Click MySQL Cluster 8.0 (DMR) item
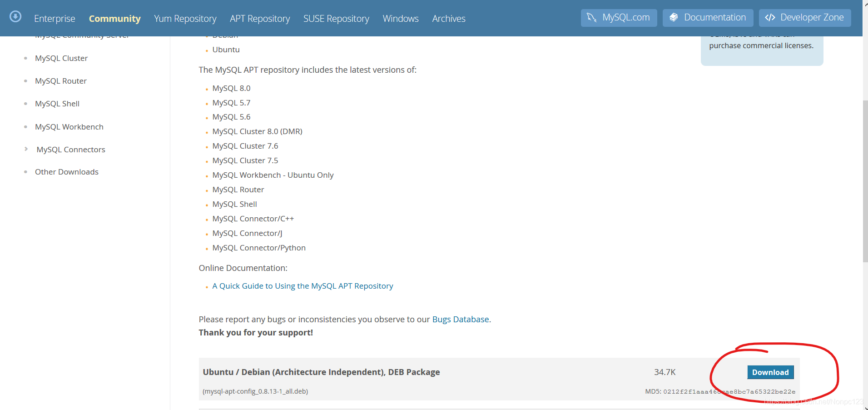This screenshot has height=410, width=868. (x=257, y=131)
